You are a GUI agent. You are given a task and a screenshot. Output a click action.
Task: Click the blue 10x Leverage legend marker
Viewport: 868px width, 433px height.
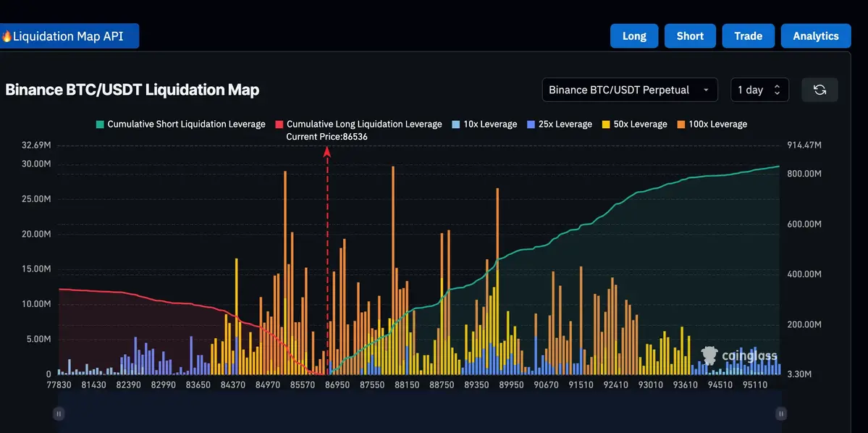(x=455, y=124)
